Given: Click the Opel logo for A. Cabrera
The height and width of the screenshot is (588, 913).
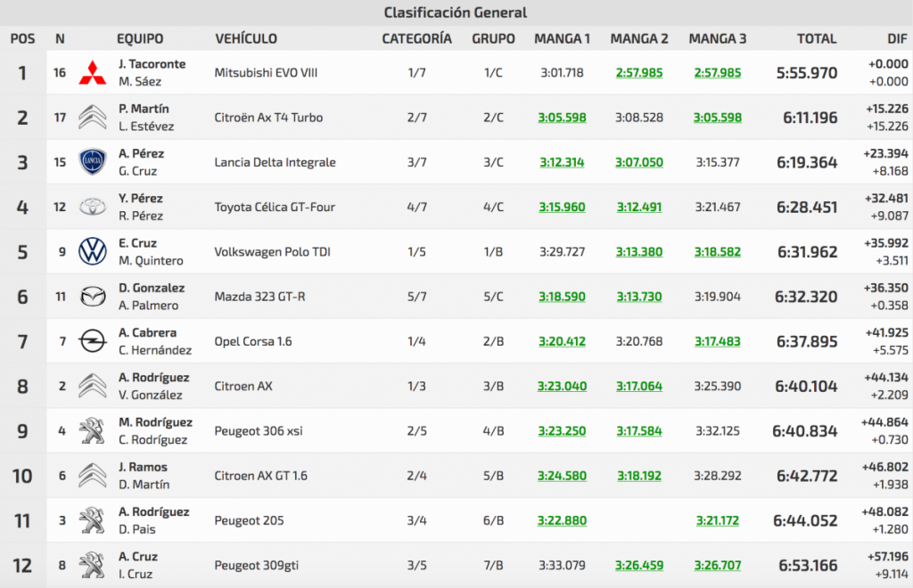Looking at the screenshot, I should [93, 341].
